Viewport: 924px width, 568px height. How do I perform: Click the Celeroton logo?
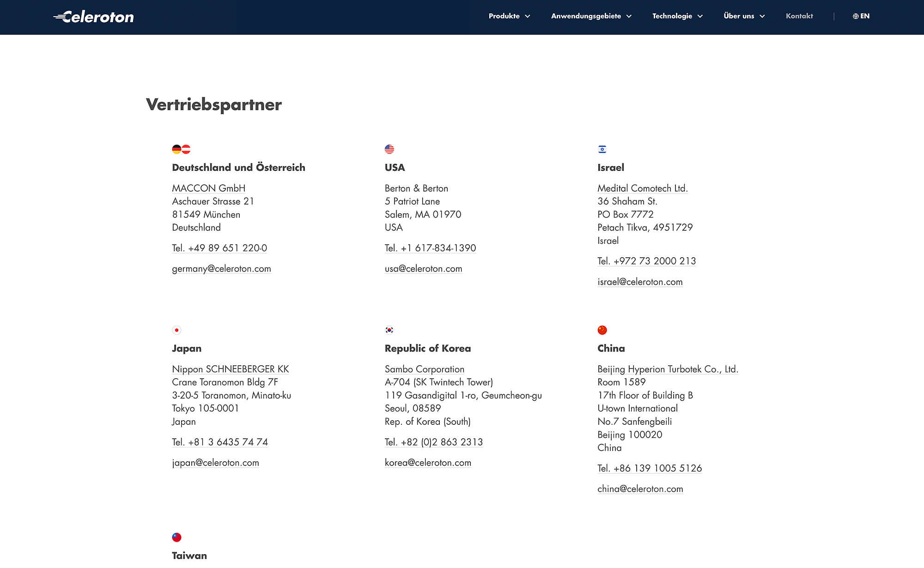(93, 17)
